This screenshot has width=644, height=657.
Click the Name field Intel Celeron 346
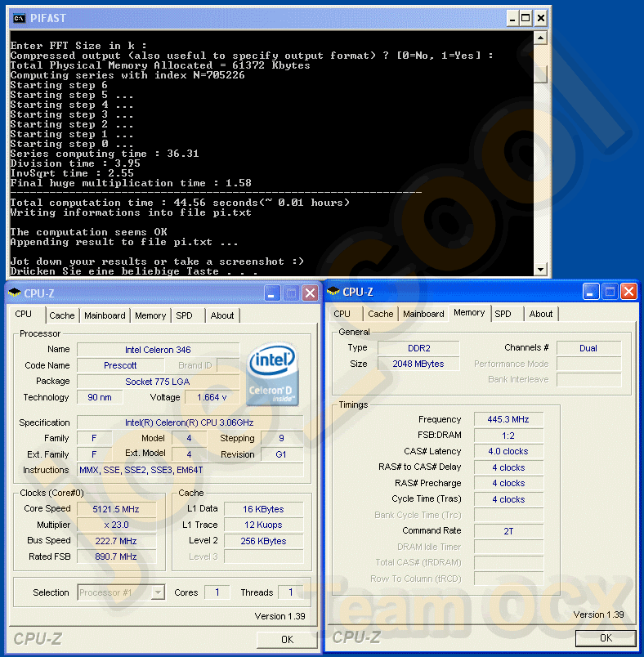point(158,350)
